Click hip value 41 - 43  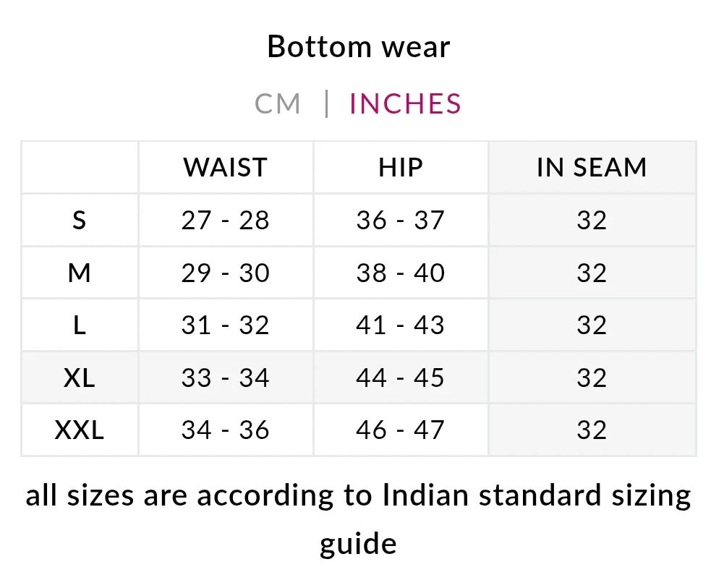pos(400,325)
